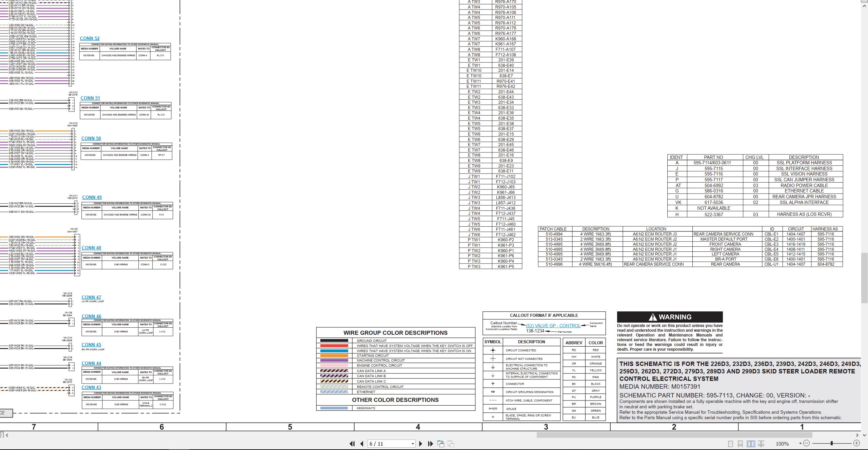Open the CONN 48 link

(x=91, y=248)
